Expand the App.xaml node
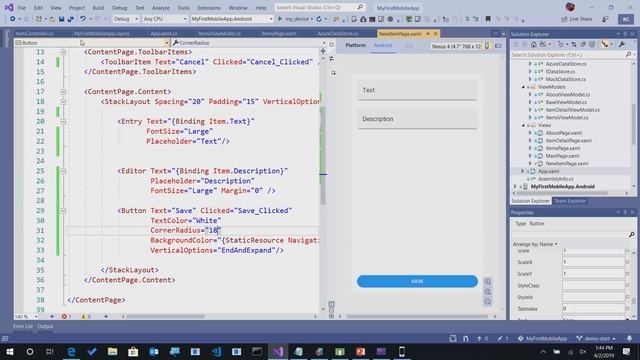Viewport: 640px width, 360px height. tap(522, 171)
